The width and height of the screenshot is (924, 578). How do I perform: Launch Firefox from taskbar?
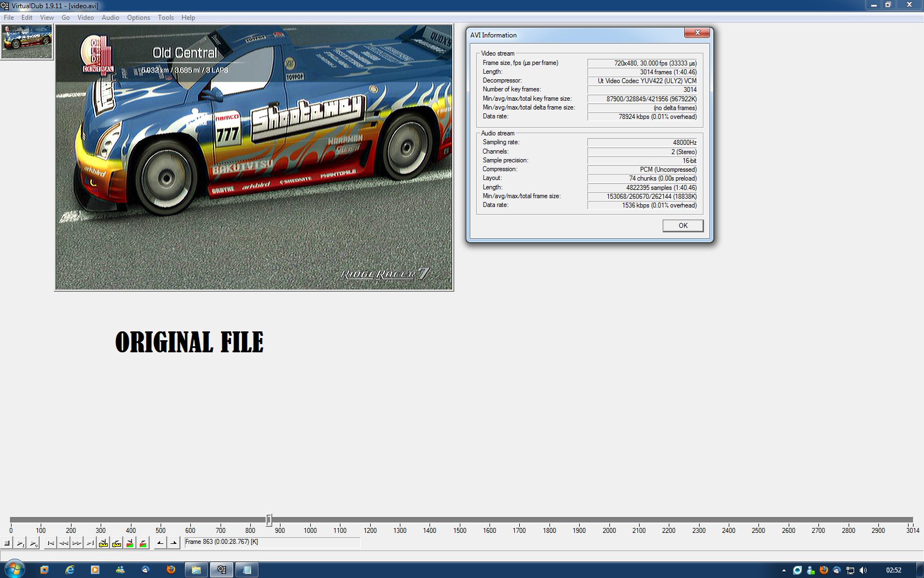point(171,570)
